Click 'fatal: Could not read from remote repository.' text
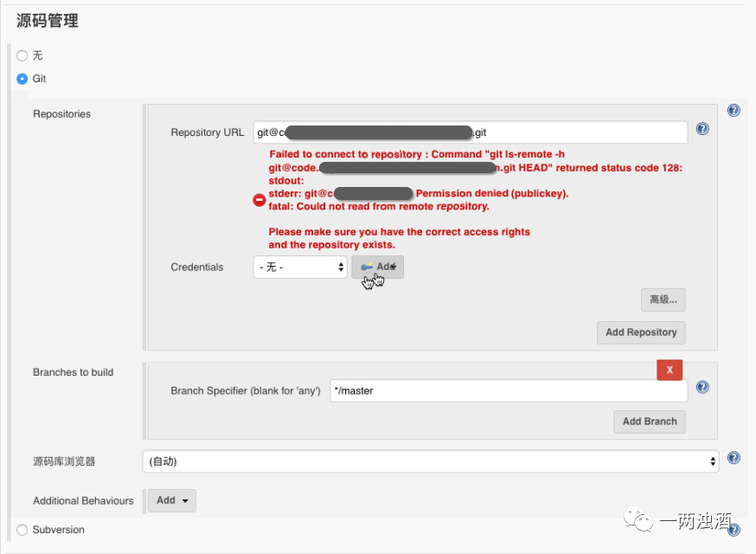The image size is (756, 554). 379,207
